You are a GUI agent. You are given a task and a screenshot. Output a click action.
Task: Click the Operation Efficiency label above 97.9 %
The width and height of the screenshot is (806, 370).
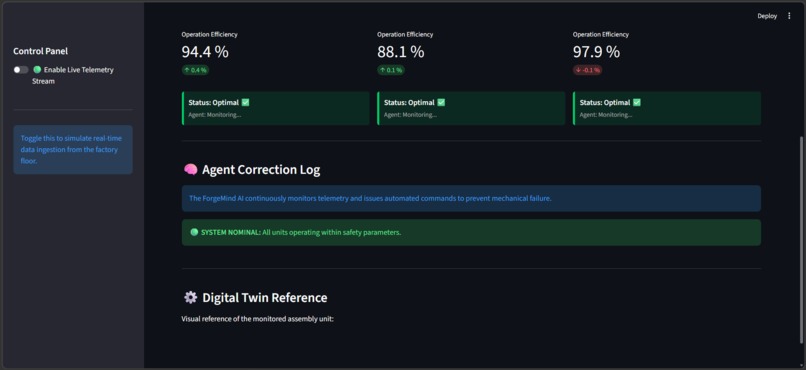click(601, 34)
